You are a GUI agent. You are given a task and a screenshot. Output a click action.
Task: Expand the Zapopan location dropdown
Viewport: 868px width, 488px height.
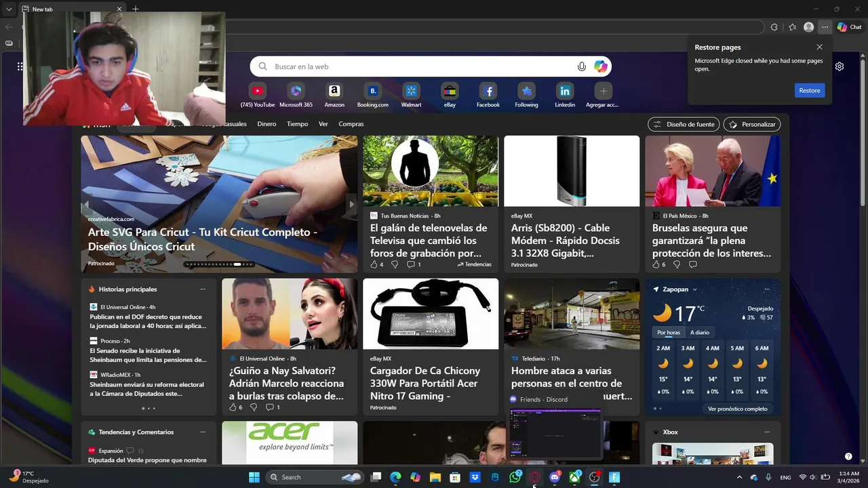(694, 289)
